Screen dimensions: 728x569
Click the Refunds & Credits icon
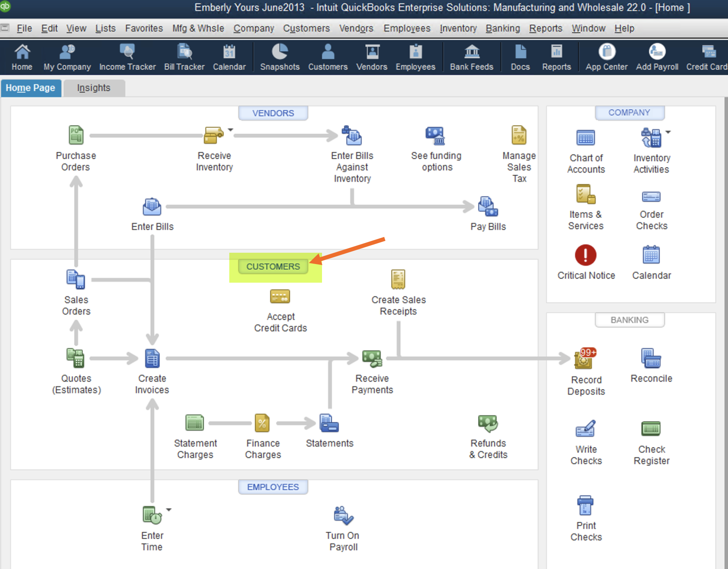pos(488,423)
